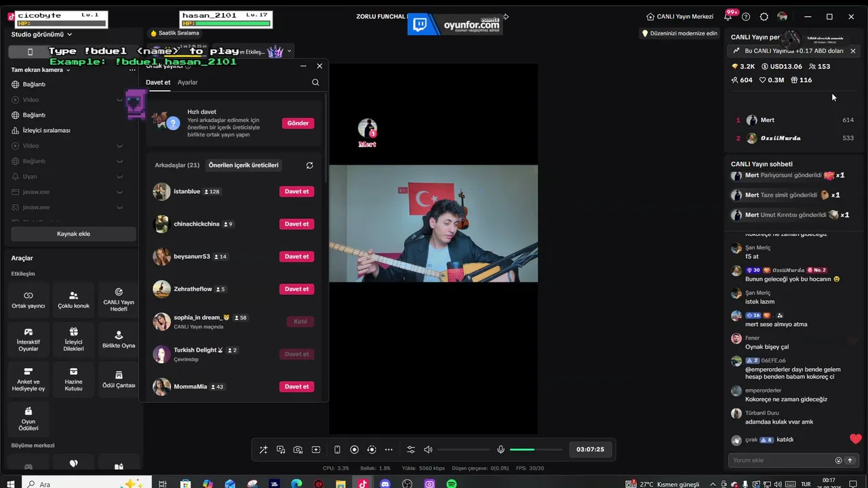Click the record button in bottom toolbar
Screen dimensions: 868x488
[354, 449]
